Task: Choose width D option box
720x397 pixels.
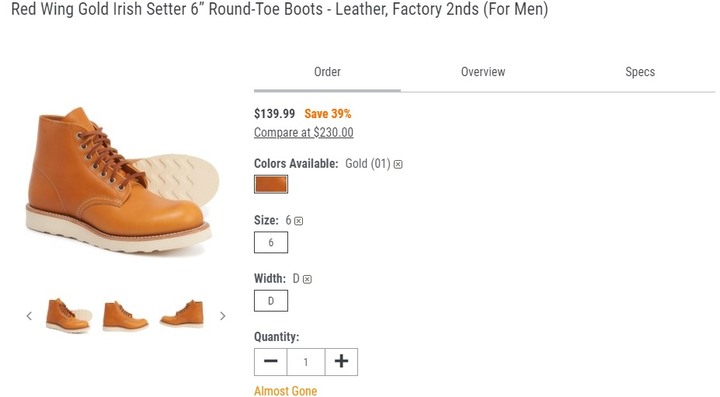Action: (x=271, y=301)
